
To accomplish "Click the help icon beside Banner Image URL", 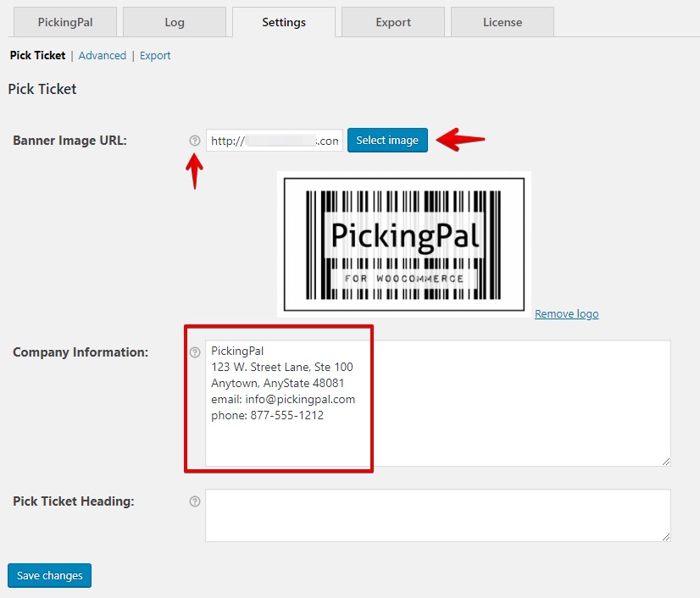I will point(193,141).
